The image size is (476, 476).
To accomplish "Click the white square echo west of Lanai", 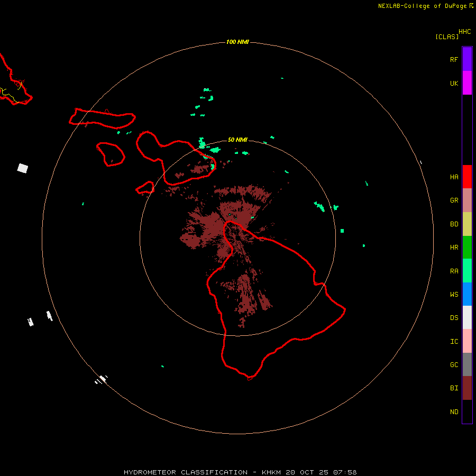I will pos(22,168).
